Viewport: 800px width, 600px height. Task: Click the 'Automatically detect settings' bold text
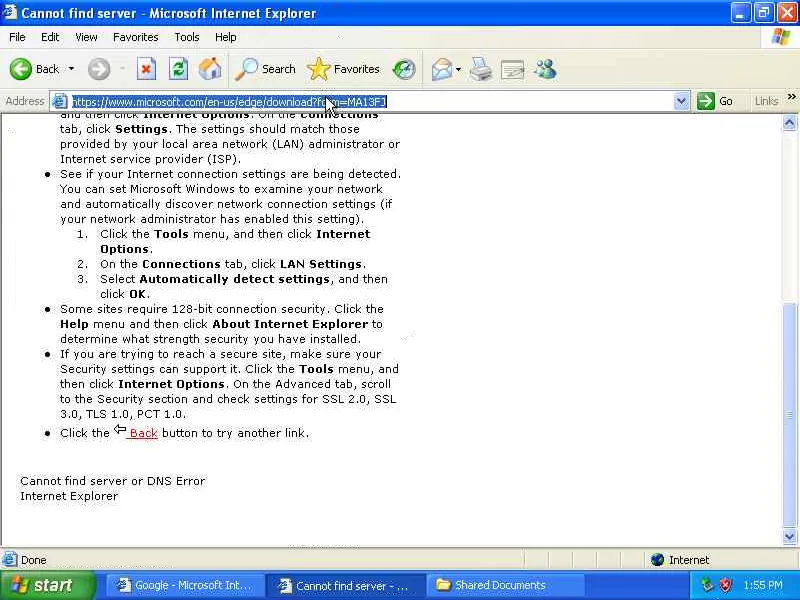[x=235, y=279]
